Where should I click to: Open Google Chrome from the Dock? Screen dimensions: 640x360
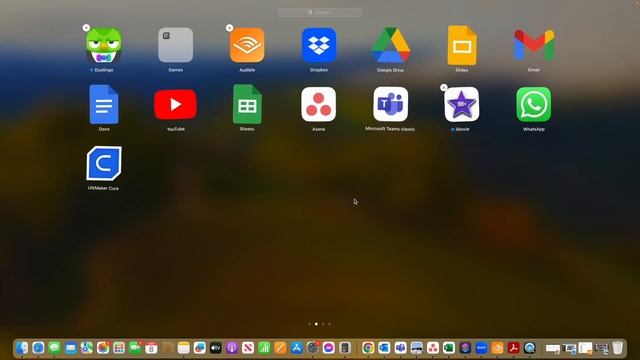[x=368, y=348]
